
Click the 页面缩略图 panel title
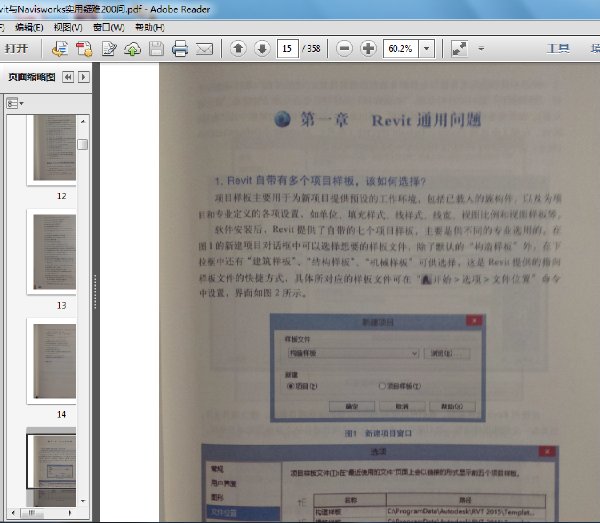coord(32,77)
